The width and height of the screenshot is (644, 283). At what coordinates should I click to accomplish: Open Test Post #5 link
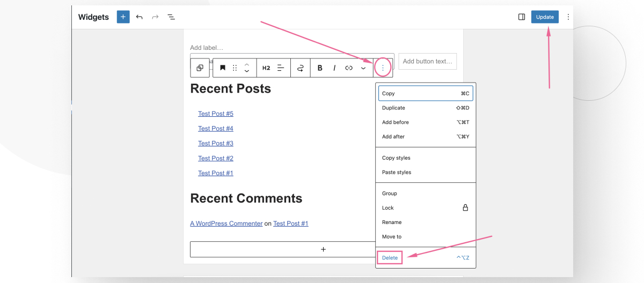pyautogui.click(x=216, y=114)
